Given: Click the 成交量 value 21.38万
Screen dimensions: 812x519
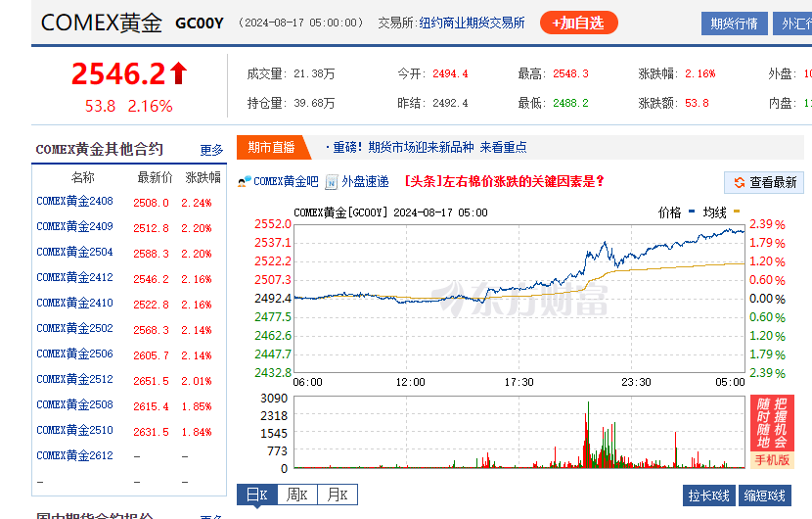Looking at the screenshot, I should point(314,73).
